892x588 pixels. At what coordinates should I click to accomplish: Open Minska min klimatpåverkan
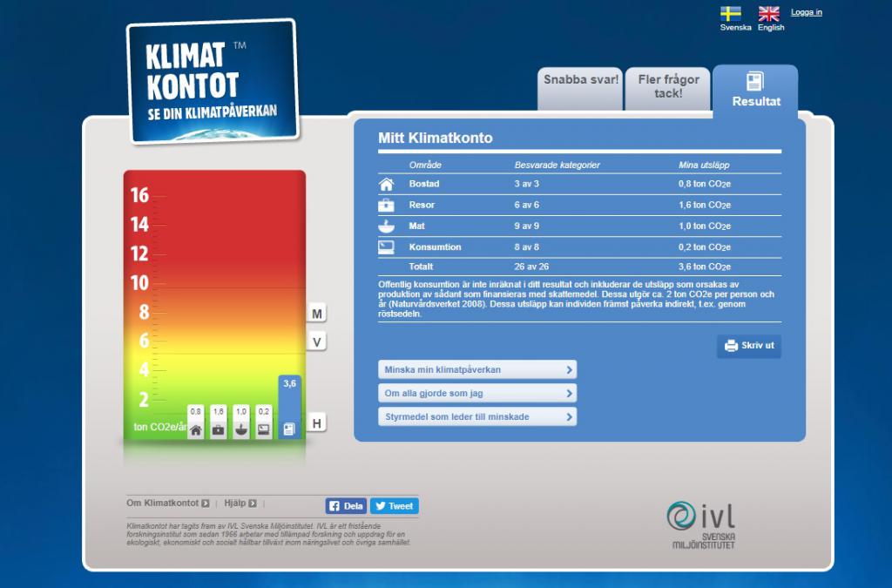click(x=477, y=369)
